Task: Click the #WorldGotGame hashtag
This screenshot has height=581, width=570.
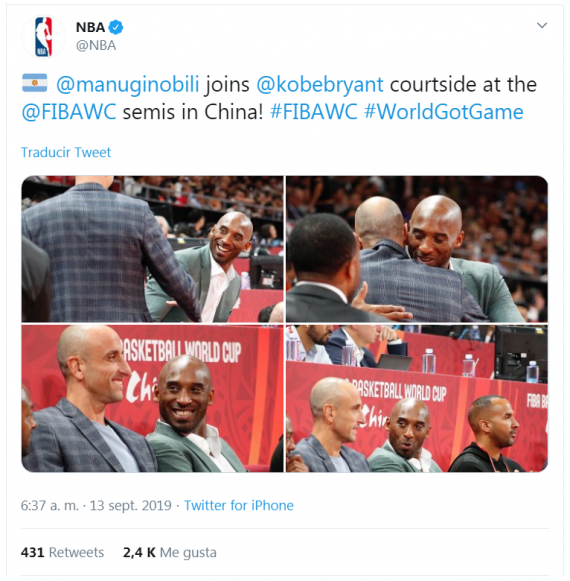Action: click(x=444, y=112)
